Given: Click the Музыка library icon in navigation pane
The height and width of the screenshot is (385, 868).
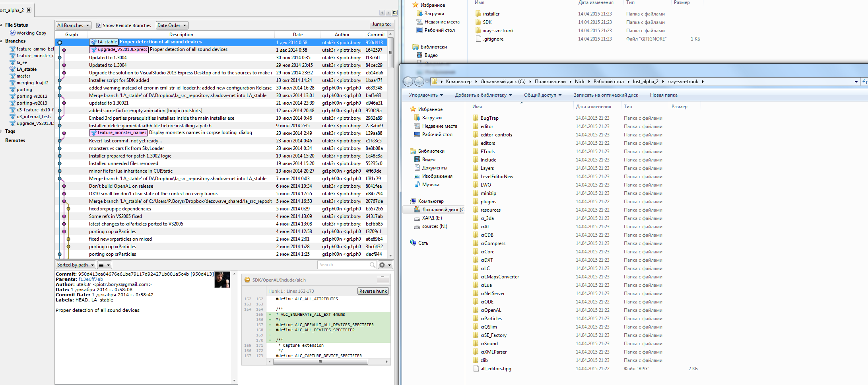Looking at the screenshot, I should pos(417,185).
